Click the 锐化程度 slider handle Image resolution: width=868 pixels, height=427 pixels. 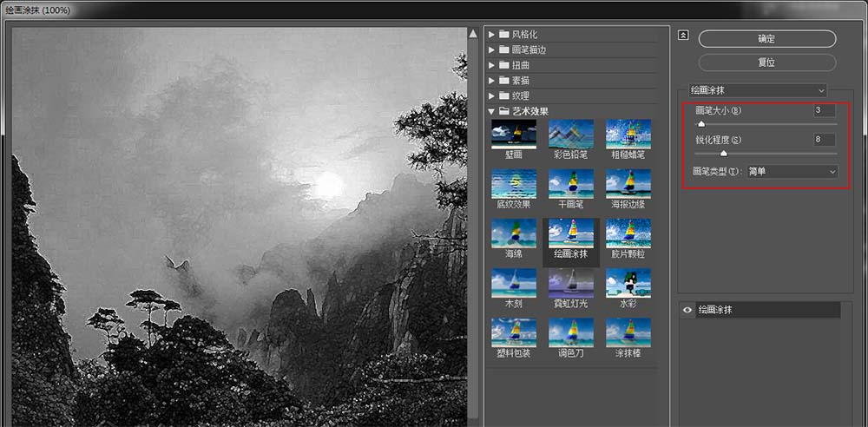coord(724,154)
